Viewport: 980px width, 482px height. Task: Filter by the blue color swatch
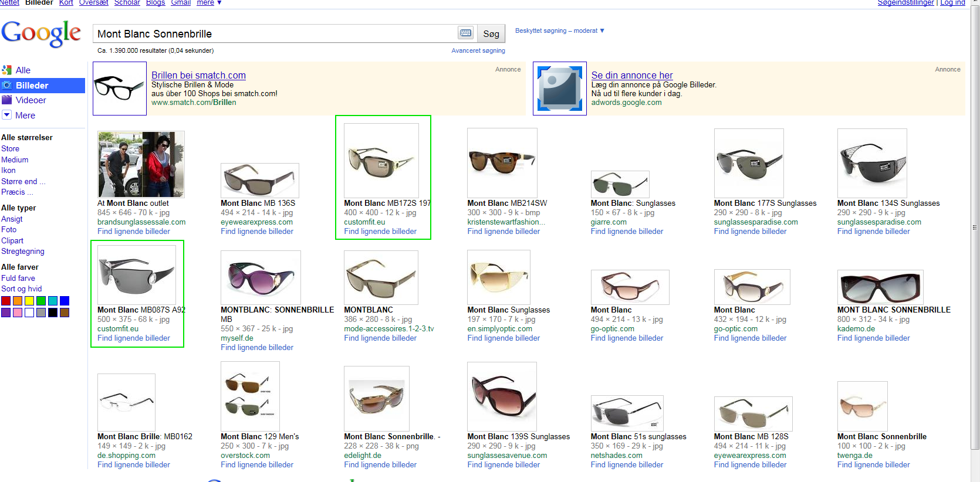coord(65,301)
